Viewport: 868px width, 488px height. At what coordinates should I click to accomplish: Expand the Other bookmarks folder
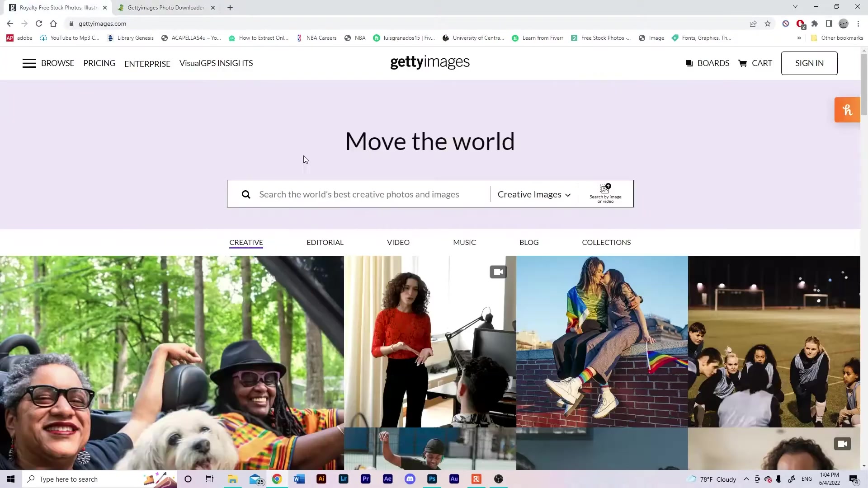pos(837,38)
